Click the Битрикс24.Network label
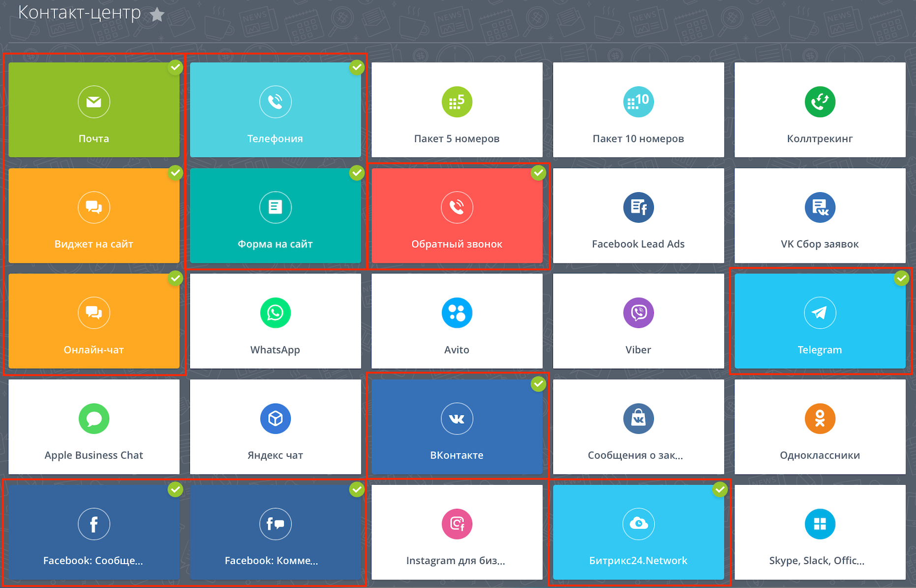 click(x=638, y=560)
